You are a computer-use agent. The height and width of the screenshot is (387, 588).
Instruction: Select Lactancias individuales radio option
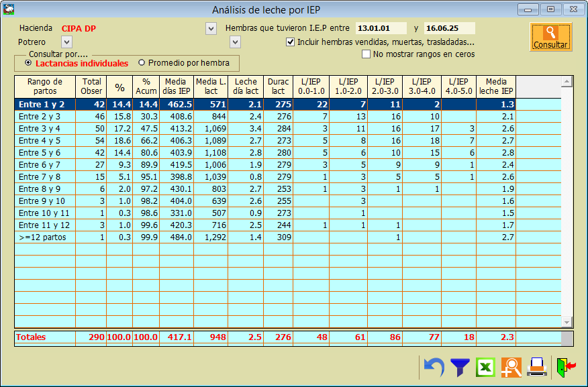28,63
